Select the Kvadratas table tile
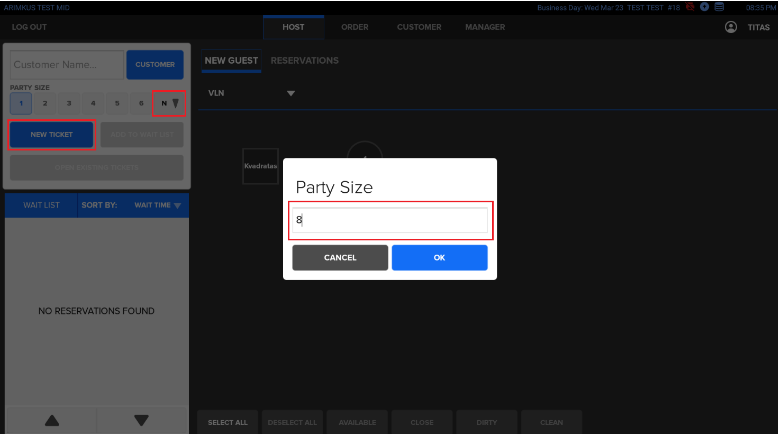 260,166
